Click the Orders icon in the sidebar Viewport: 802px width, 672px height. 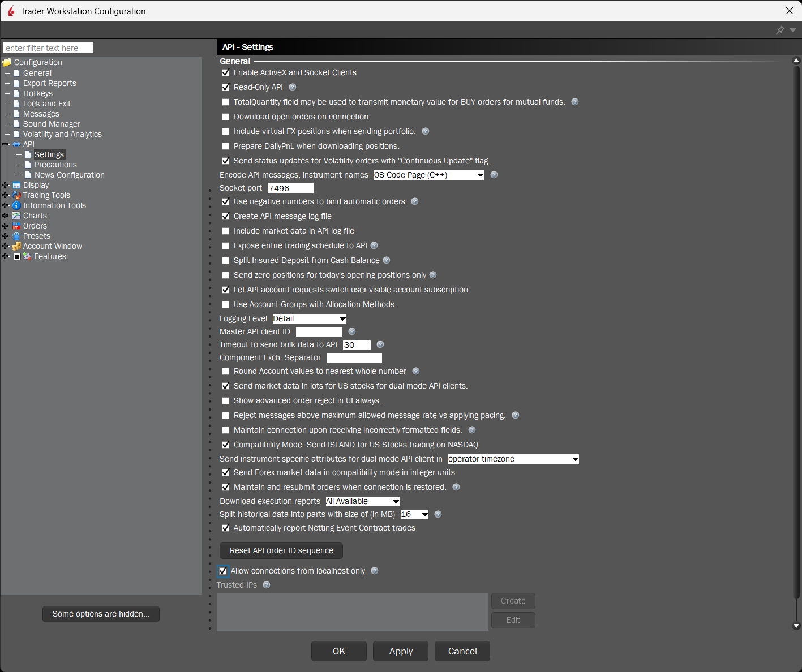tap(16, 226)
